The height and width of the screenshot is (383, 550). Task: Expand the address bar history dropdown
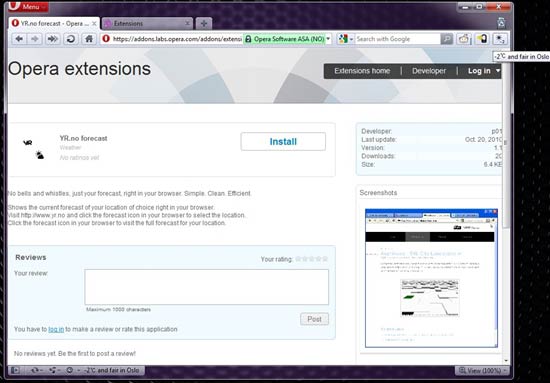(328, 39)
